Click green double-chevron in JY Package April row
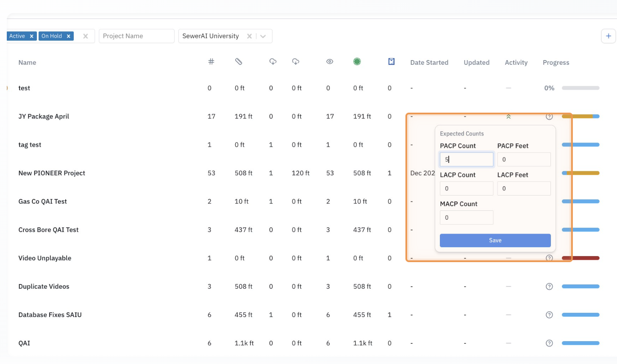617x364 pixels. [508, 117]
